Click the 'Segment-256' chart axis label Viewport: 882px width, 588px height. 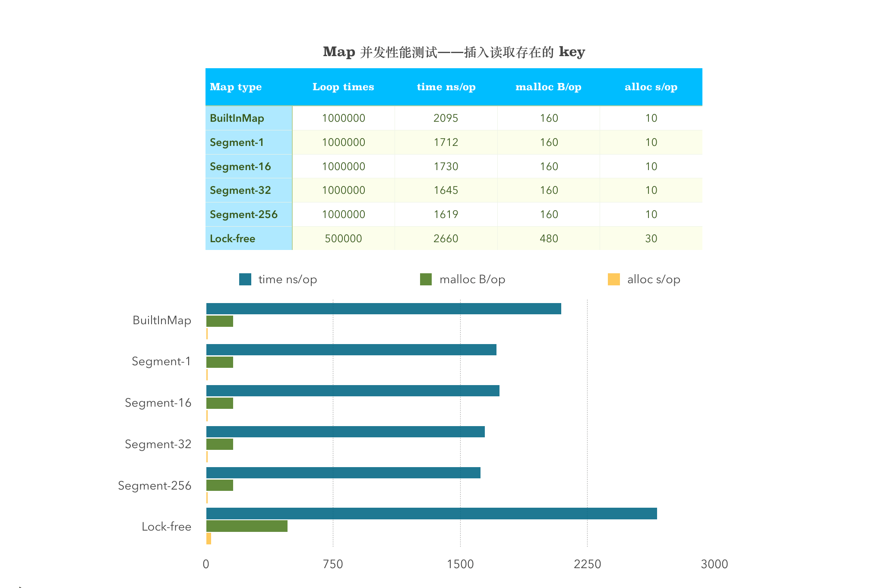pyautogui.click(x=155, y=486)
